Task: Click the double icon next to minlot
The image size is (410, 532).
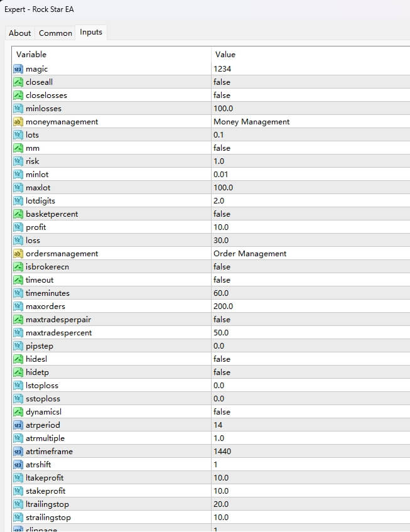Action: pyautogui.click(x=18, y=175)
